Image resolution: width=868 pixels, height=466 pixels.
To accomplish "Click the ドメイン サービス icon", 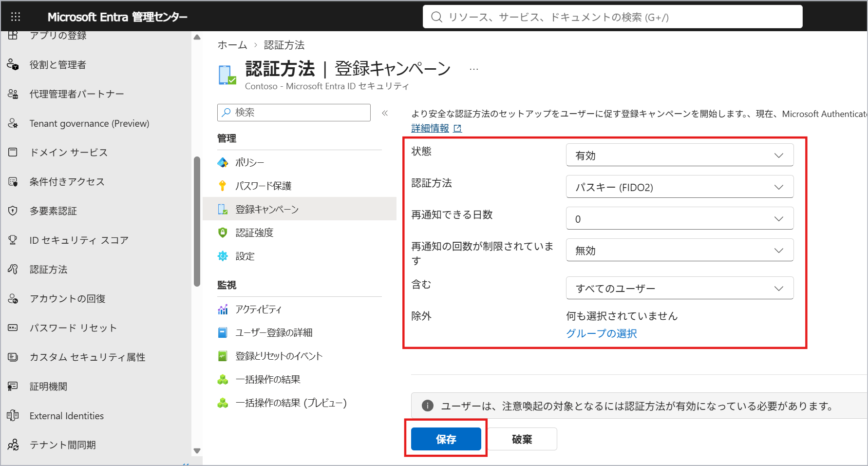I will pos(13,152).
